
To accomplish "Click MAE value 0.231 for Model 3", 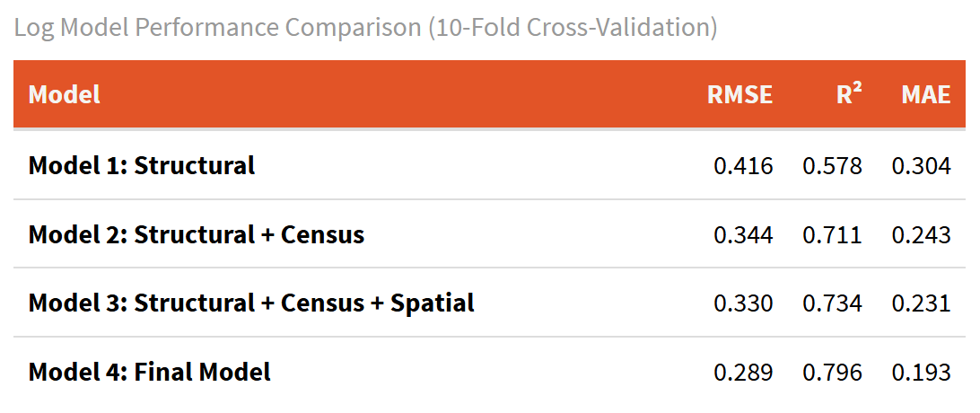I will click(921, 303).
